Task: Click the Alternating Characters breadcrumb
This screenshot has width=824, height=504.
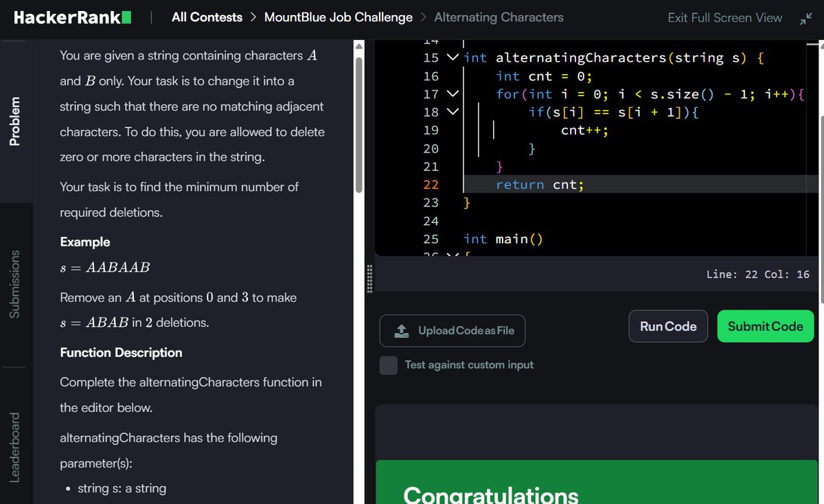Action: coord(499,17)
